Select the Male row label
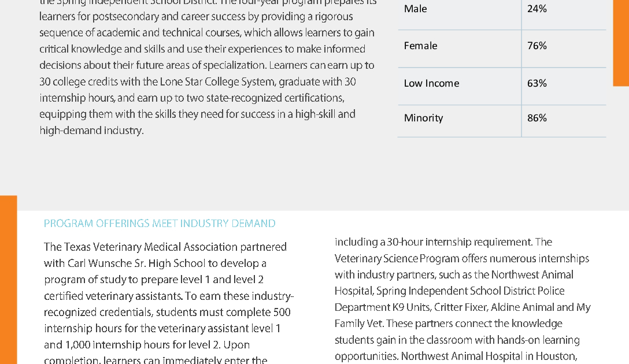Image resolution: width=629 pixels, height=364 pixels. 415,9
